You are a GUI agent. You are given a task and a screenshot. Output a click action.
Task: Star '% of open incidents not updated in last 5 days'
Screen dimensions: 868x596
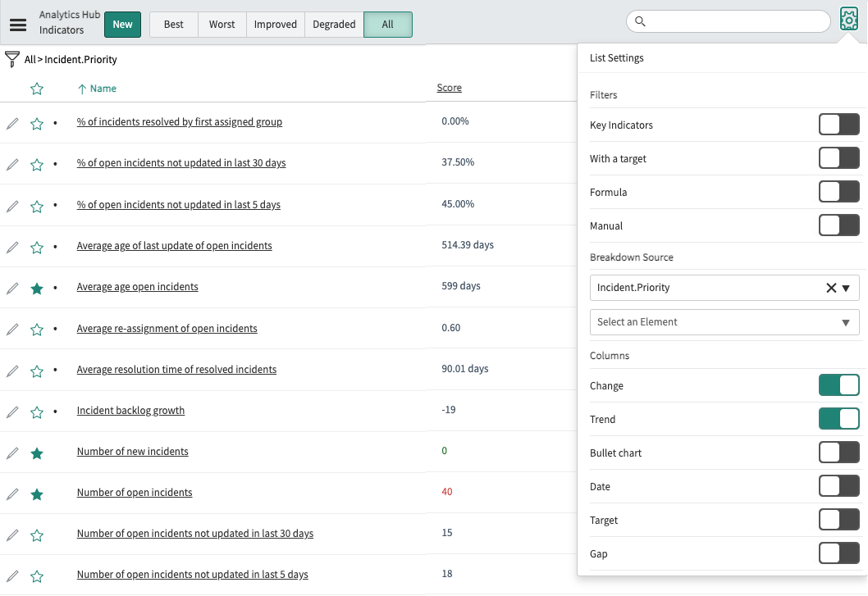point(37,207)
